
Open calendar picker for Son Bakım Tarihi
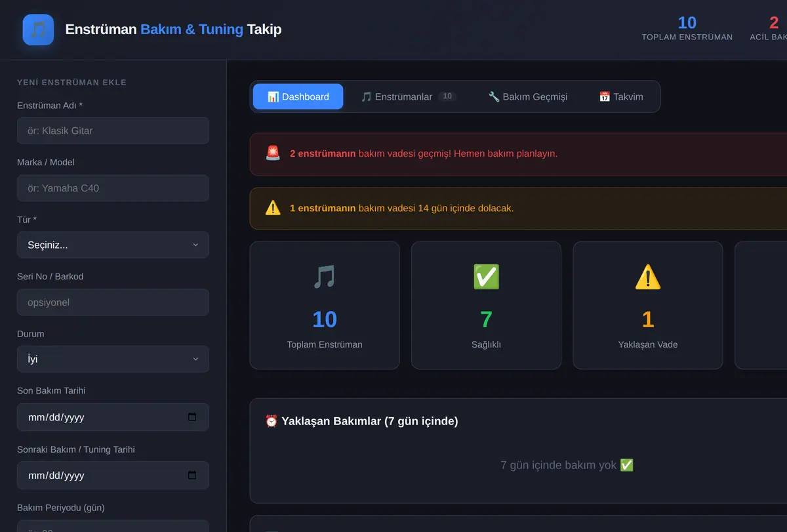(x=192, y=417)
